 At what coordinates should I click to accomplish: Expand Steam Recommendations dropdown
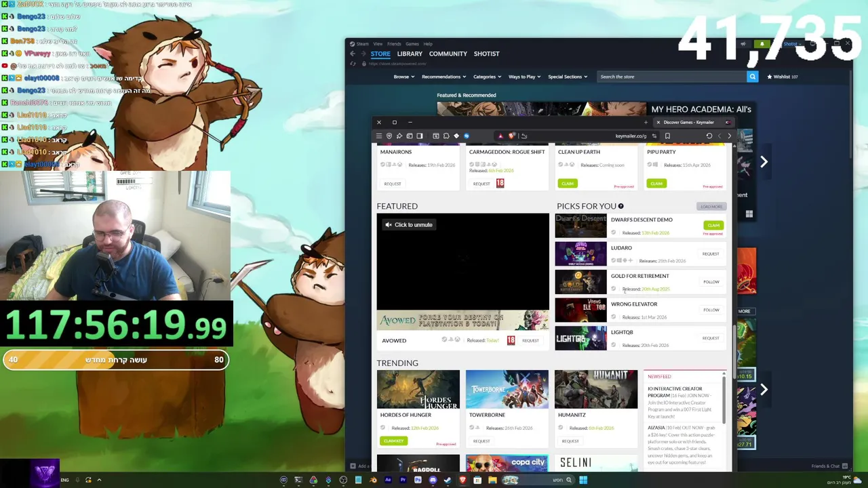pos(443,77)
